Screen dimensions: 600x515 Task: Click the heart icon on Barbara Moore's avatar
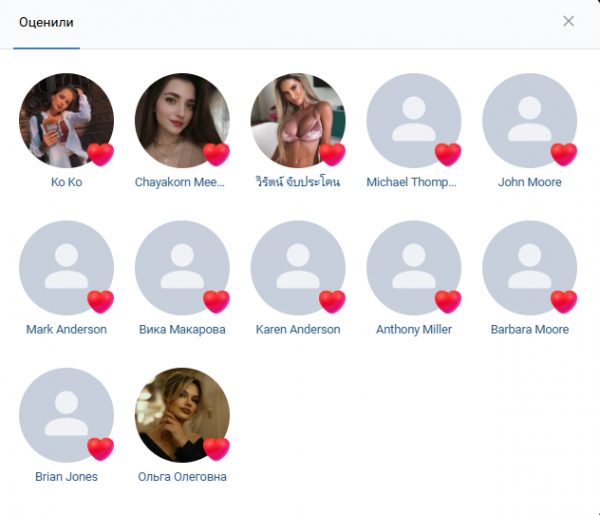point(564,302)
